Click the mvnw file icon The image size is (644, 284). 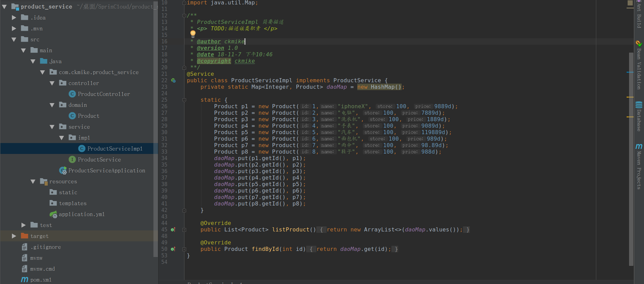pyautogui.click(x=25, y=258)
